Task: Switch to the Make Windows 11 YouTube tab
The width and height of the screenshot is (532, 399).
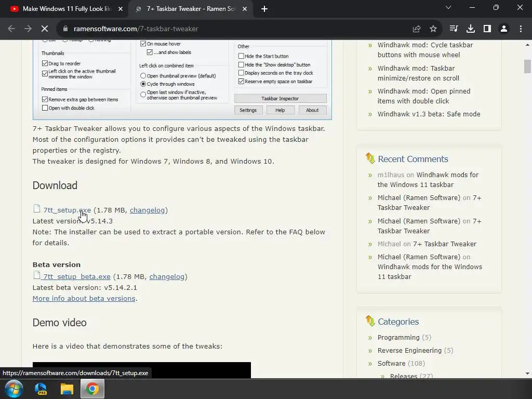Action: [x=66, y=9]
